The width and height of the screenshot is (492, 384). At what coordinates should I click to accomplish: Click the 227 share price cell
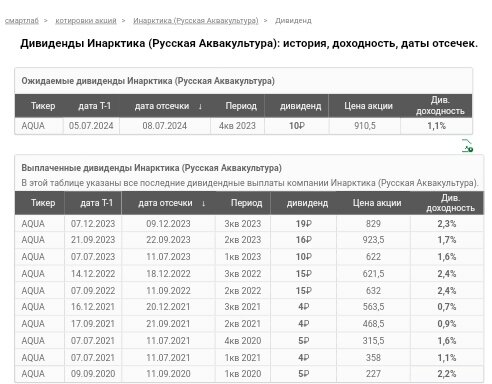coord(373,374)
